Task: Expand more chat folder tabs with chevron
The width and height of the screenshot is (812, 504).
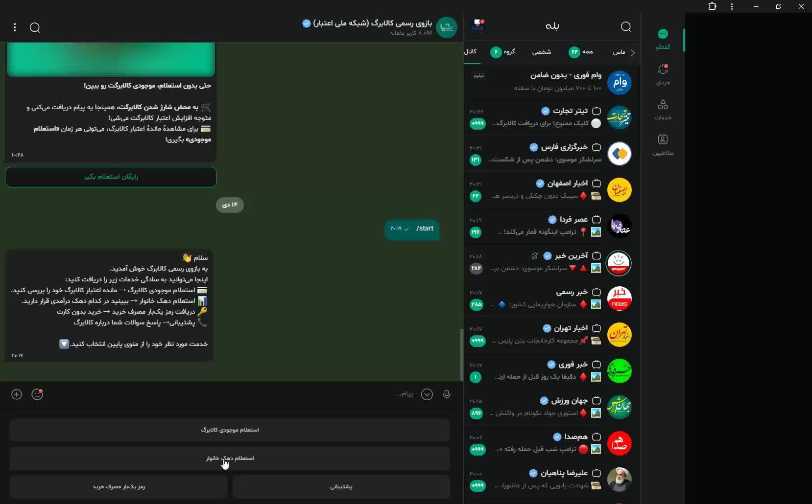Action: 632,52
